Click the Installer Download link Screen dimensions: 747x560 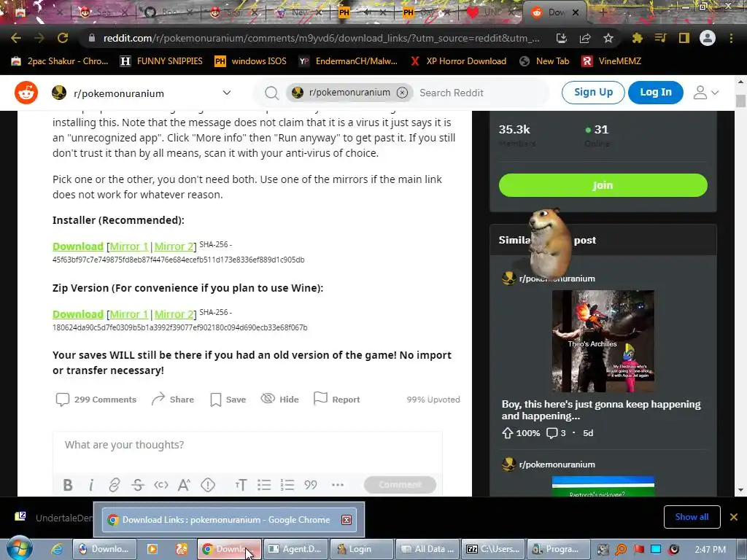(77, 246)
